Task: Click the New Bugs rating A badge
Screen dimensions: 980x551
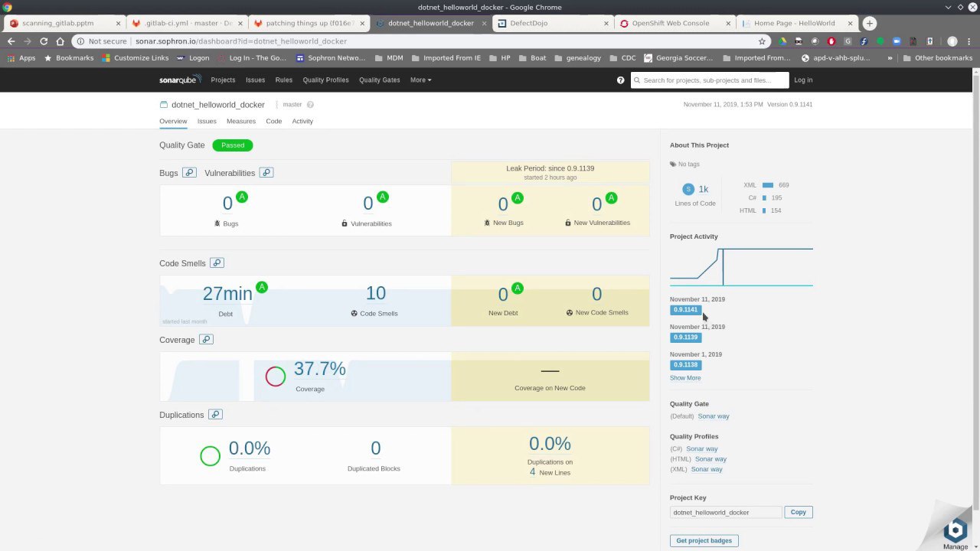Action: click(518, 197)
